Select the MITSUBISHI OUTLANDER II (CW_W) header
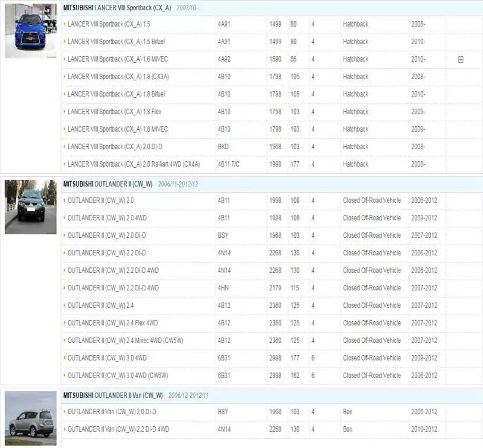The width and height of the screenshot is (483, 448). [108, 184]
